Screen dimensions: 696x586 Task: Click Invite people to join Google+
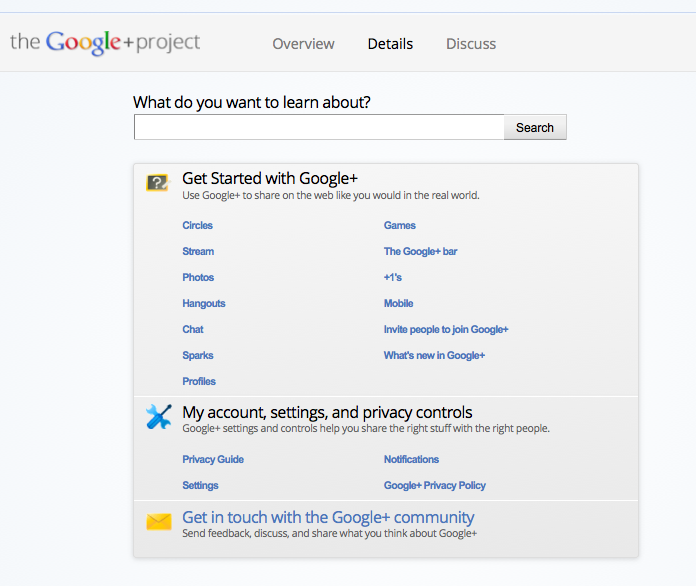(x=446, y=329)
